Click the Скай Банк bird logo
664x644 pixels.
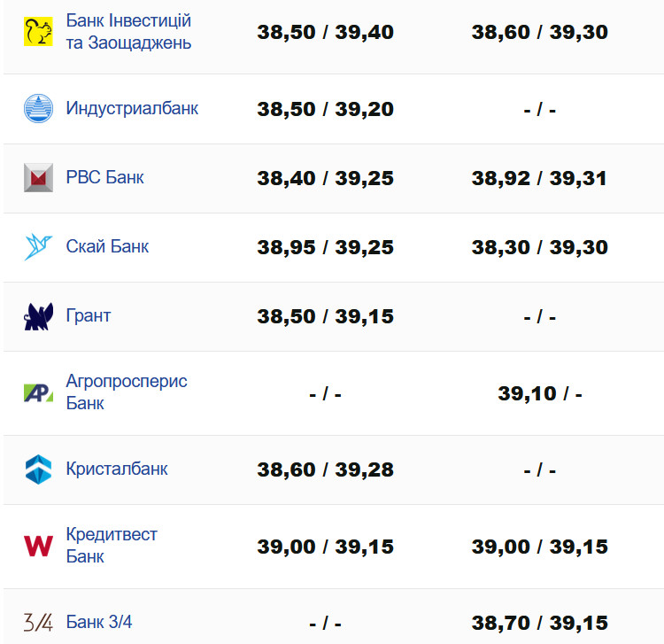pos(38,247)
